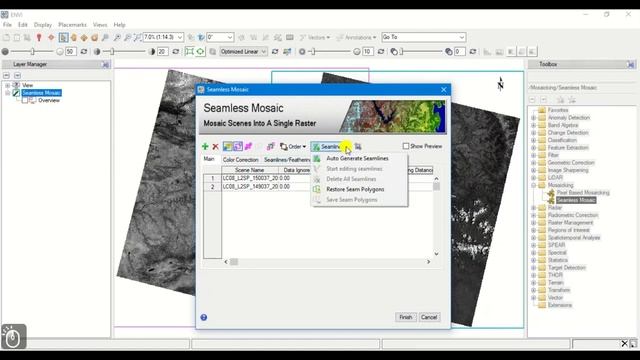This screenshot has height=360, width=640.
Task: Reset the sharpen value refresh icon
Action: pyautogui.click(x=381, y=52)
